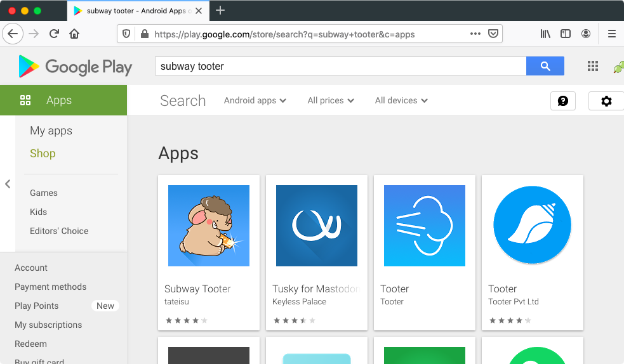Close the subway tooter tab
The width and height of the screenshot is (624, 364).
click(x=199, y=11)
